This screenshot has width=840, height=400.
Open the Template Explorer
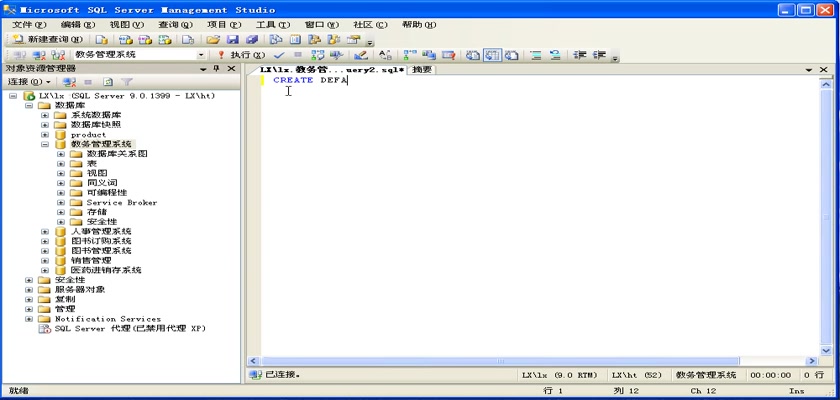334,40
